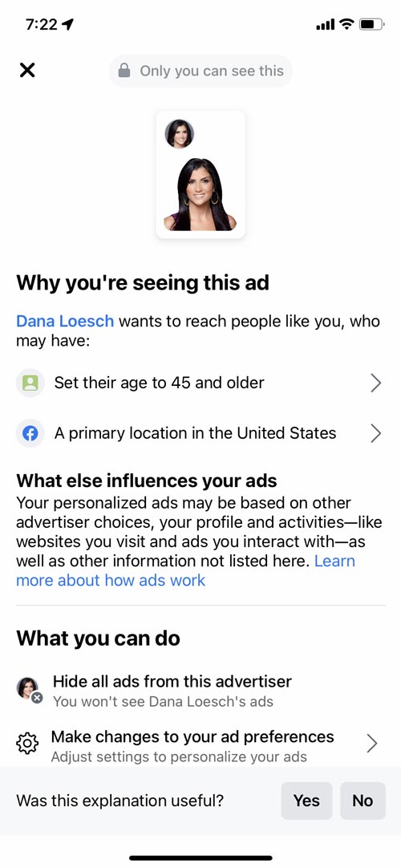Expand the age 45 and older chevron
Screen dimensions: 401x868
click(x=375, y=383)
